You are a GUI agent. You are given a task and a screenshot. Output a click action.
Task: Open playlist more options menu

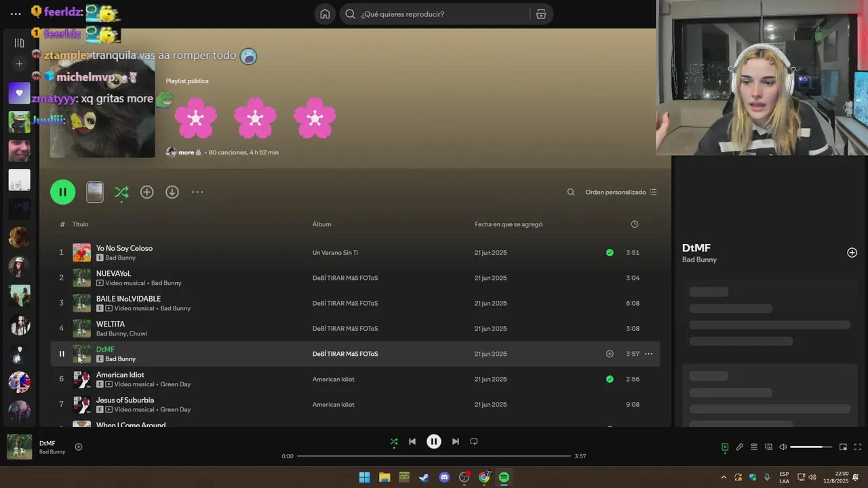click(x=197, y=192)
